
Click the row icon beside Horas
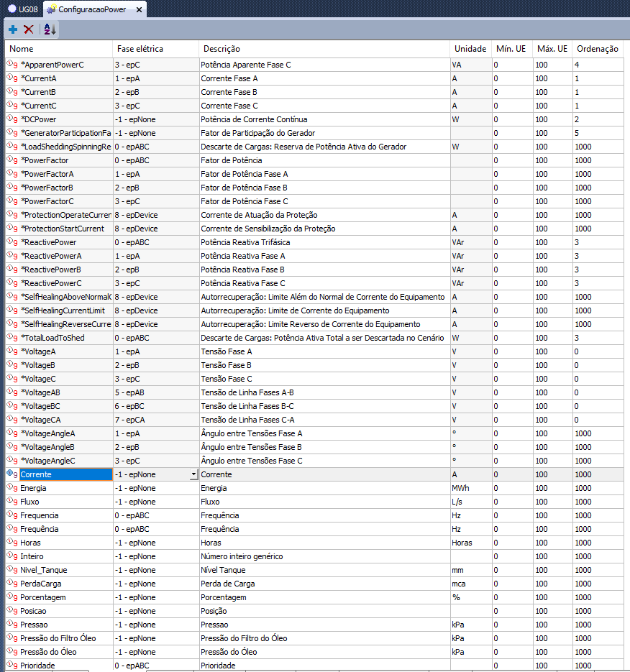[12, 543]
